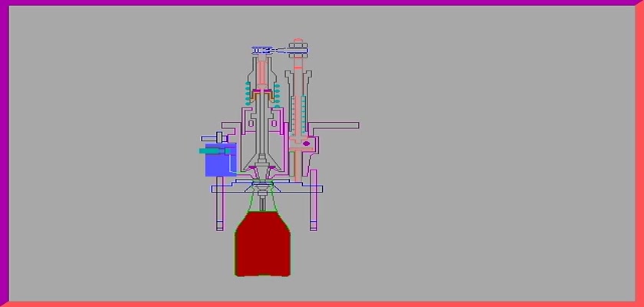Select the red filled bottle body
This screenshot has height=307, width=644.
coord(263,244)
